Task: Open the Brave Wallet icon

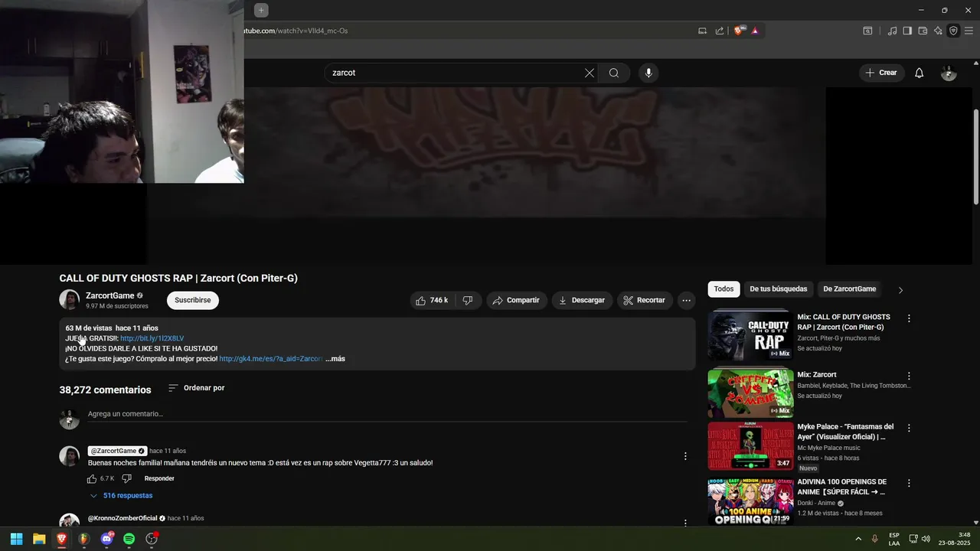Action: click(923, 31)
